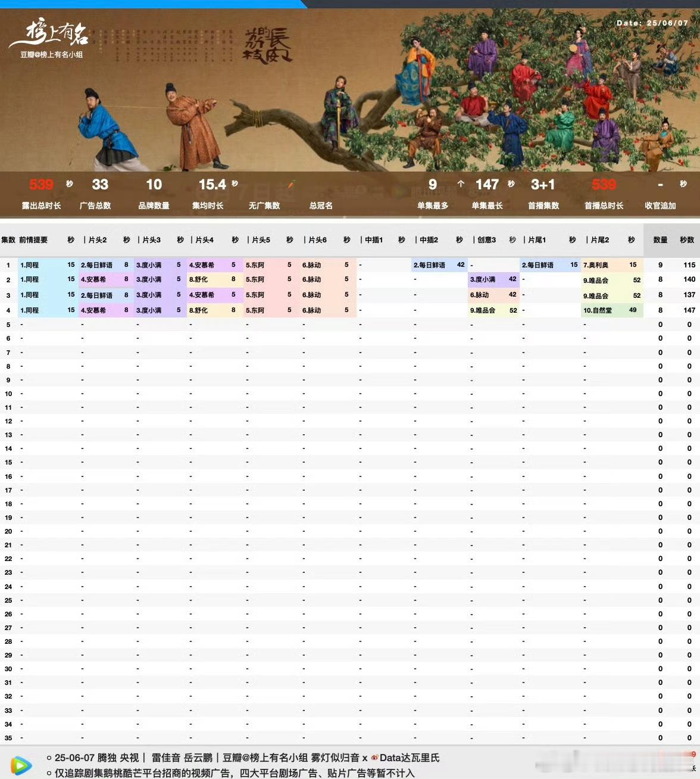Click the 雷佳音 岳云鹏 cast text in footer
This screenshot has width=700, height=779.
pyautogui.click(x=182, y=758)
